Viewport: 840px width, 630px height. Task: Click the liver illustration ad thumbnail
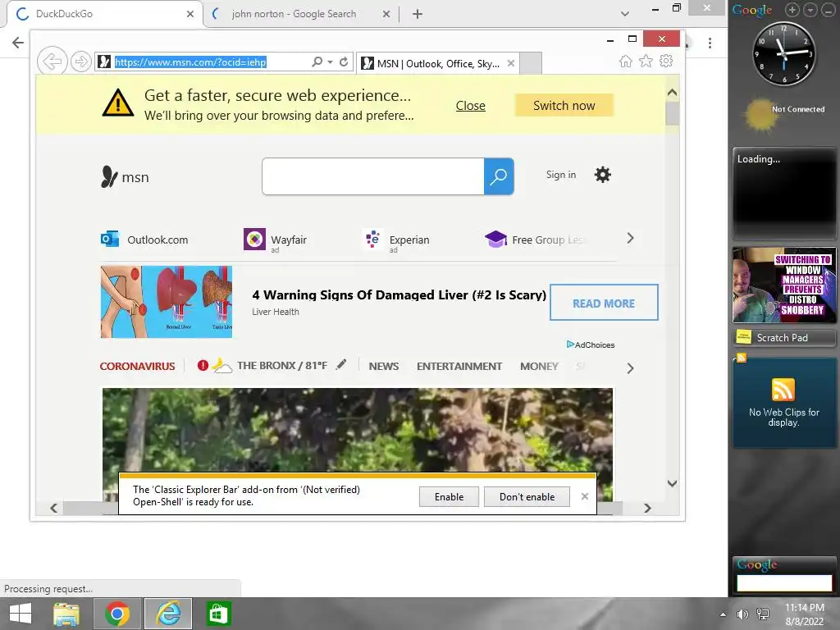click(167, 302)
